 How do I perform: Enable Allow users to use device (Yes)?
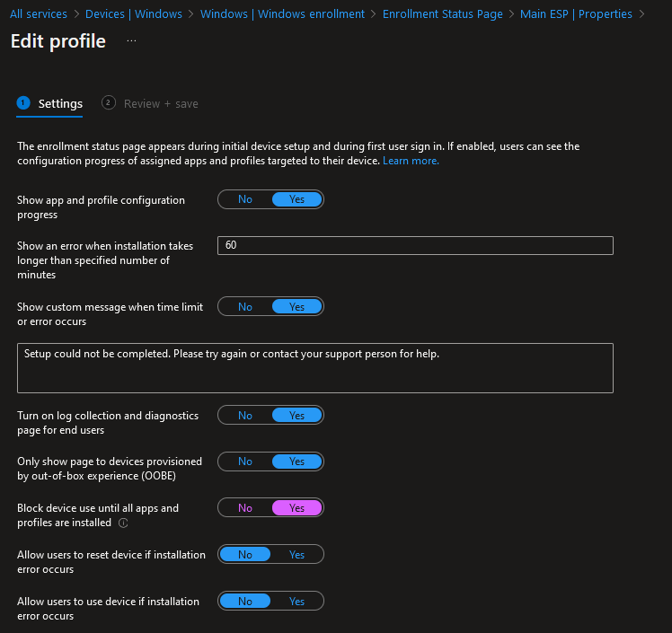pyautogui.click(x=296, y=602)
